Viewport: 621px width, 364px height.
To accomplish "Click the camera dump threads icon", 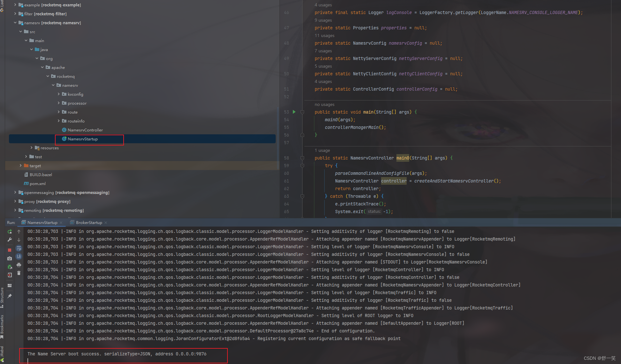I will (x=10, y=258).
